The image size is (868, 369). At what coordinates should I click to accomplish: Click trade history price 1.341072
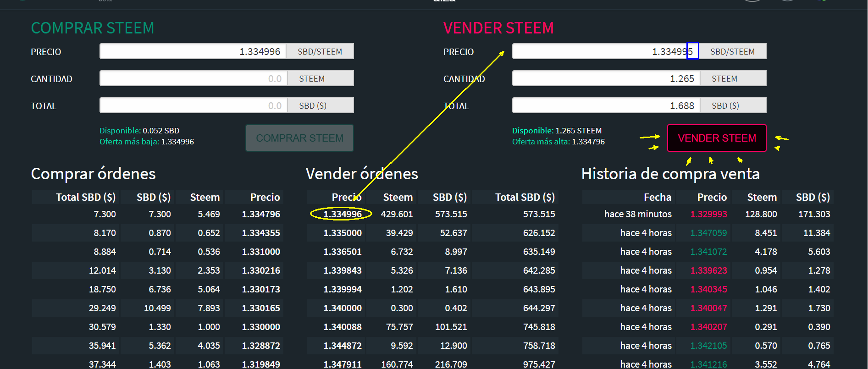pyautogui.click(x=708, y=252)
